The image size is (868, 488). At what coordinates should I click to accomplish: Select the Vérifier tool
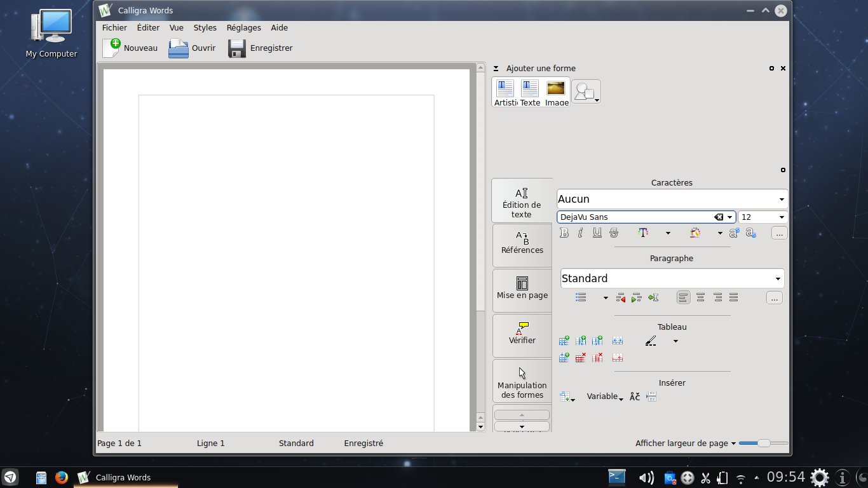(x=522, y=336)
